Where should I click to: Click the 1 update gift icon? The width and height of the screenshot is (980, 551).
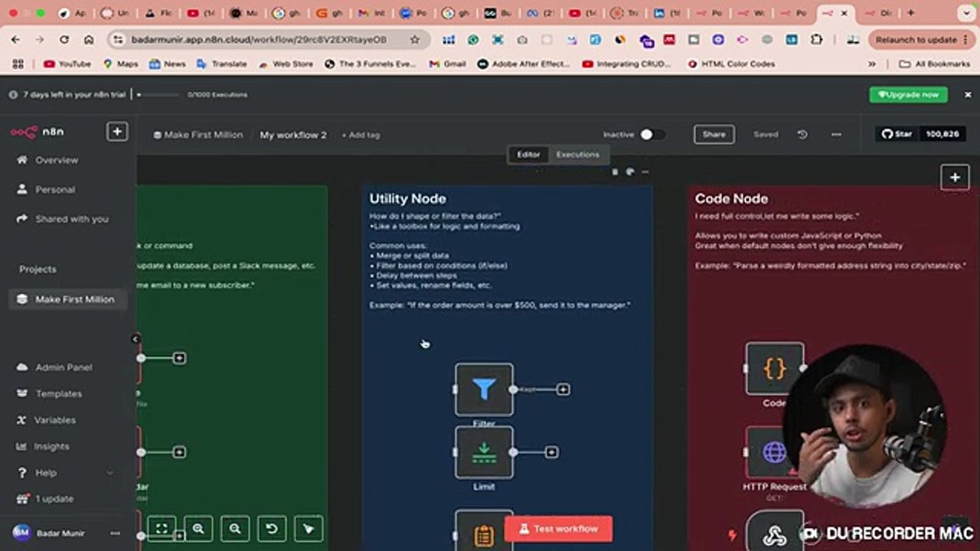(21, 498)
